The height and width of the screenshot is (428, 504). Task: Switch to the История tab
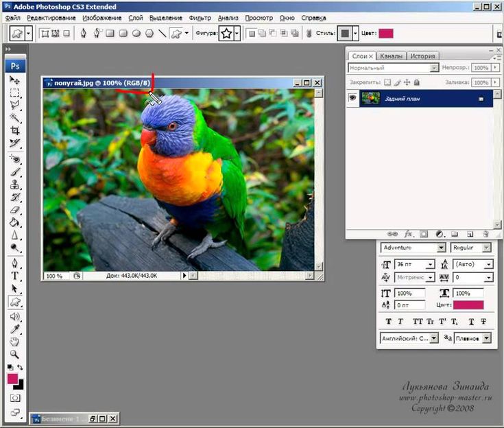422,56
